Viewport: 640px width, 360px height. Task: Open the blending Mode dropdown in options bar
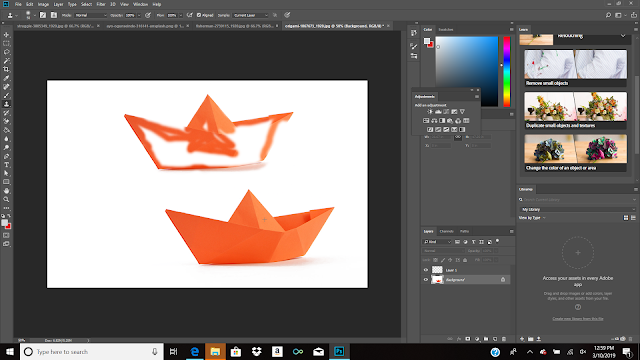point(91,15)
